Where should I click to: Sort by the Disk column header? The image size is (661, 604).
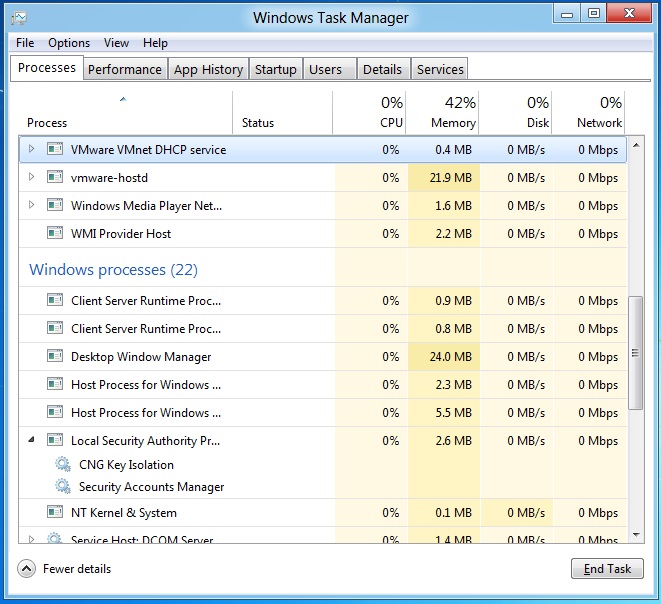tap(515, 113)
